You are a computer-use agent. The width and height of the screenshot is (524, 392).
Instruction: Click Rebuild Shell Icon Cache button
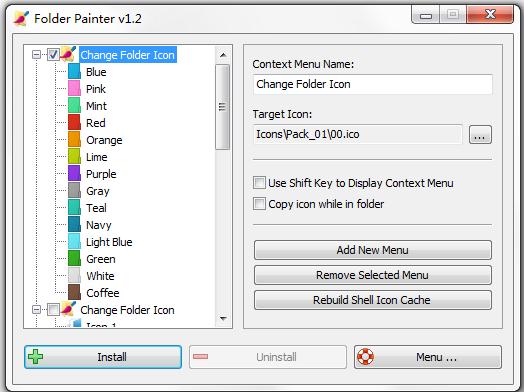[373, 300]
